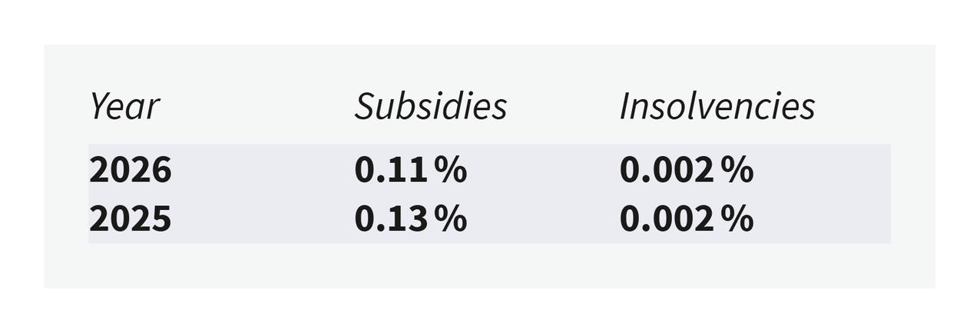Select the 2025 year cell
This screenshot has width=980, height=333.
point(130,219)
